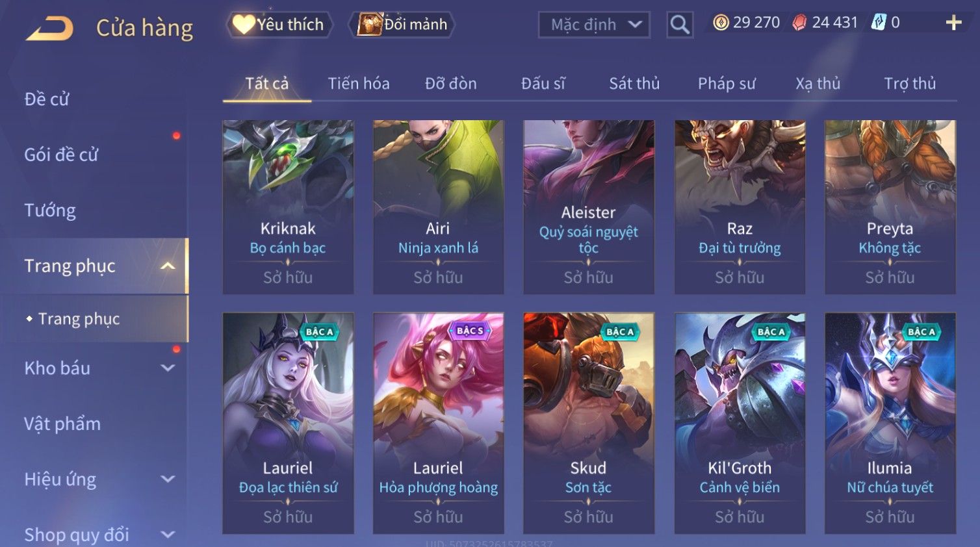Click the golden back arrow icon
This screenshot has height=547, width=980.
tap(50, 29)
